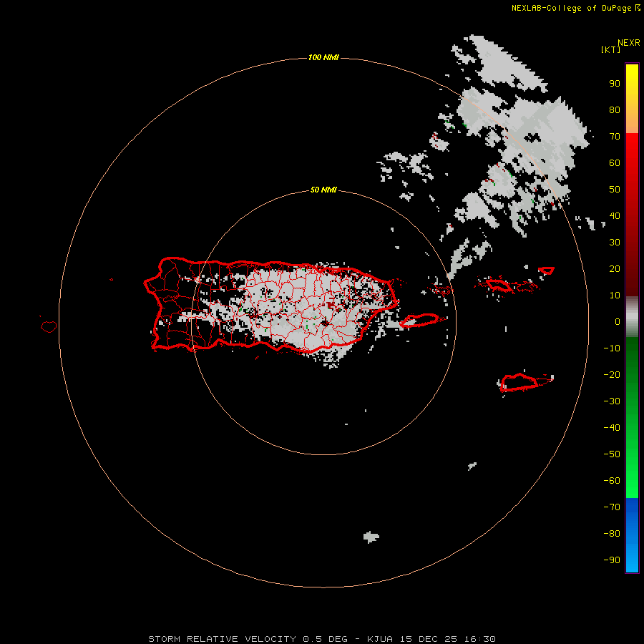Click the -90 value on the velocity scale
Viewport: 644px width, 644px height.
(x=612, y=560)
